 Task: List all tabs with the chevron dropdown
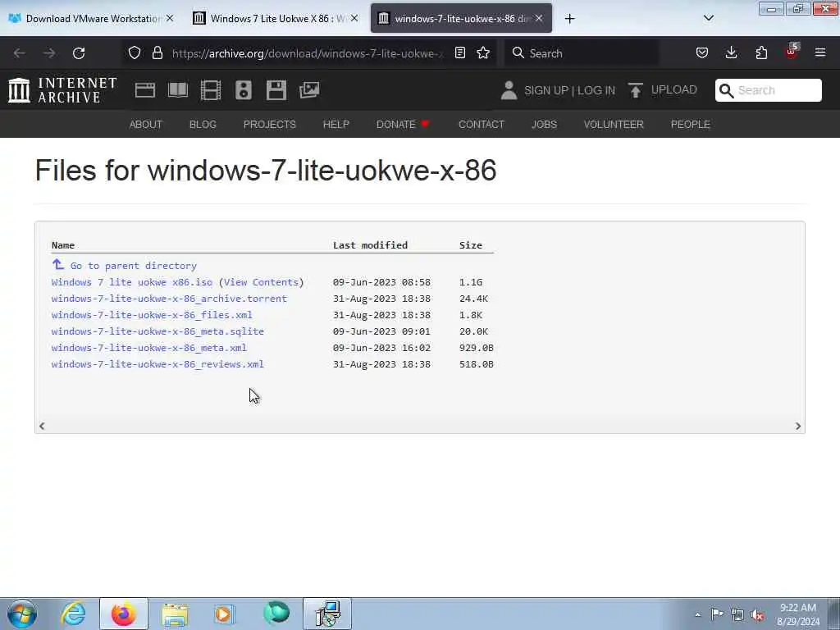click(x=708, y=18)
